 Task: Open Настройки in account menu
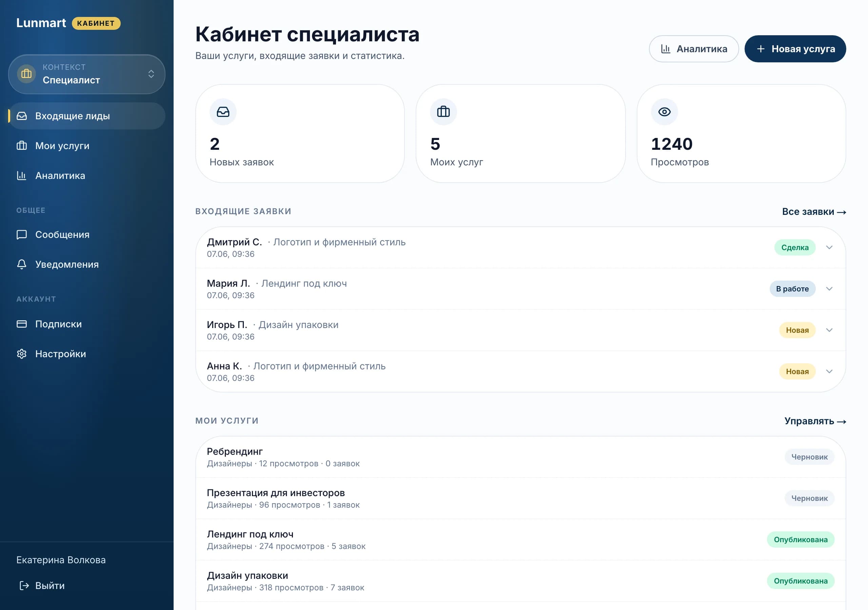tap(87, 354)
